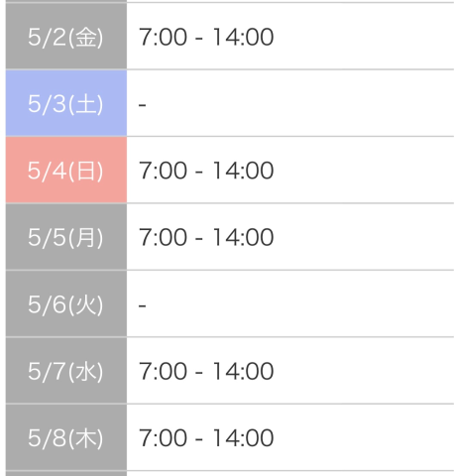Image resolution: width=456 pixels, height=476 pixels.
Task: Click 7:00 - 14:00 shift on 5/8
Action: coord(206,437)
